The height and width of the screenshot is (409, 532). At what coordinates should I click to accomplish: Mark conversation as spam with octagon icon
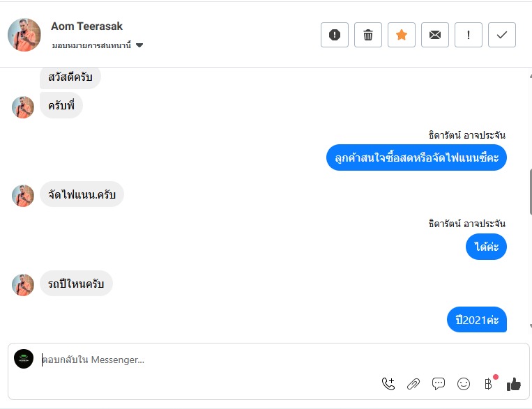(x=335, y=35)
